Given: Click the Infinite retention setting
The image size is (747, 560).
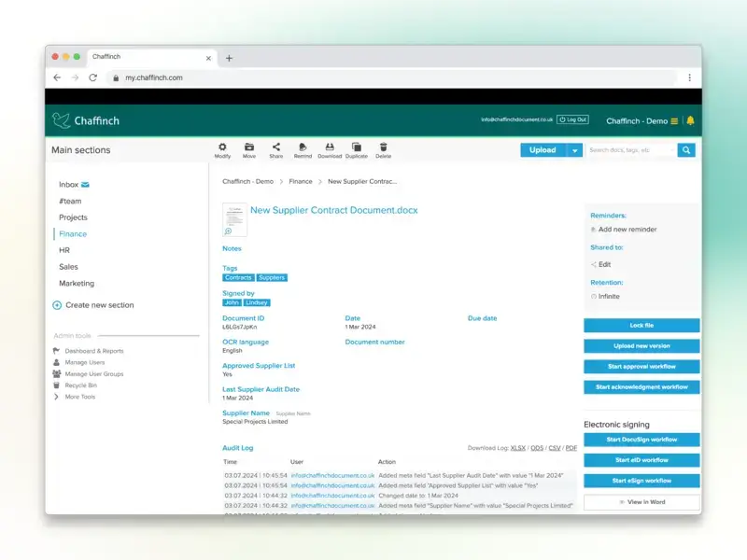Looking at the screenshot, I should [609, 296].
